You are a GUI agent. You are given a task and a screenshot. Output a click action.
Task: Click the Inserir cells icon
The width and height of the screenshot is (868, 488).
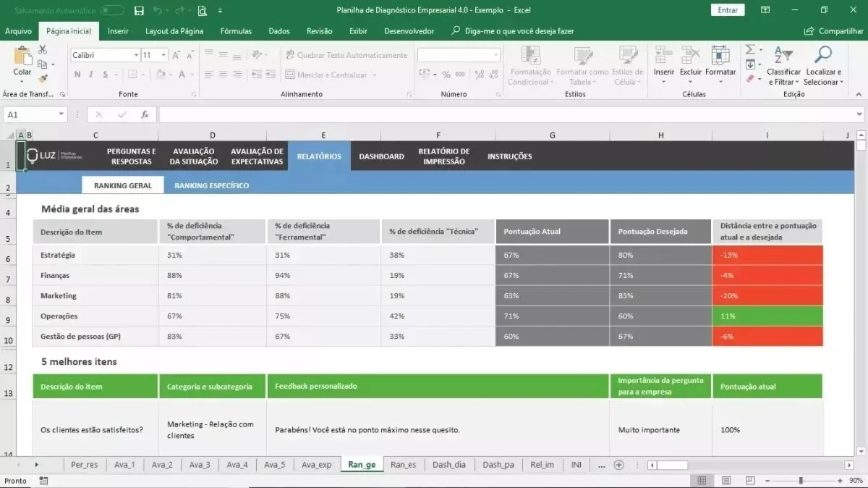(x=663, y=54)
